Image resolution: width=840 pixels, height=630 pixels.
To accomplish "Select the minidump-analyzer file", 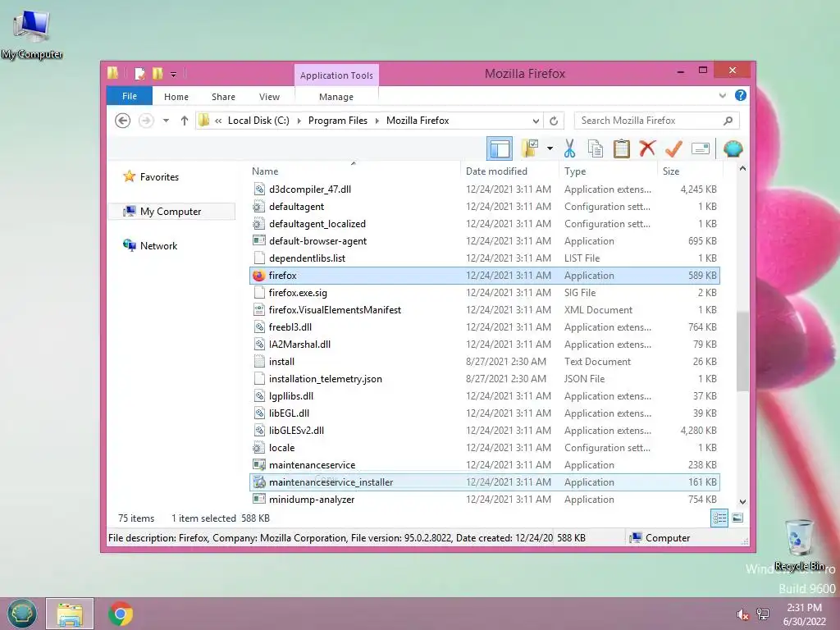I will tap(484, 500).
